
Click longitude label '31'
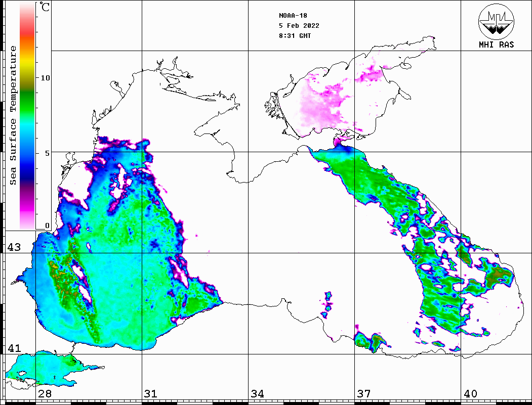[x=151, y=394]
